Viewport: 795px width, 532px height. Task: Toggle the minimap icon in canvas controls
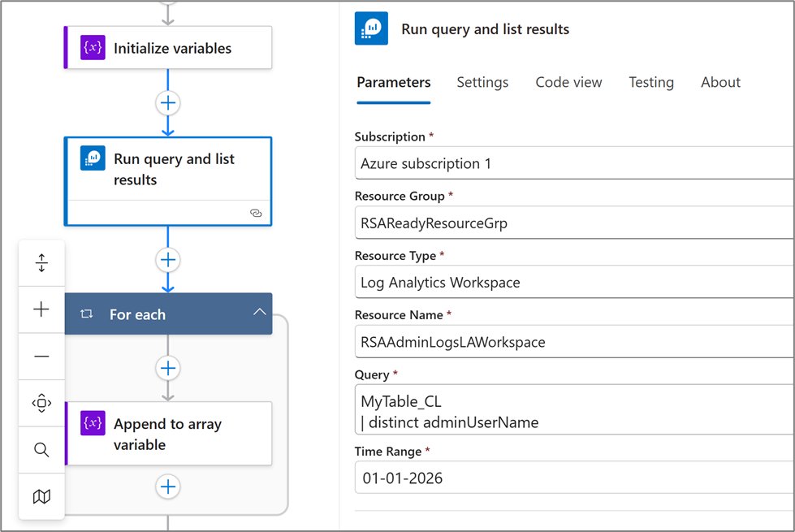pos(41,496)
